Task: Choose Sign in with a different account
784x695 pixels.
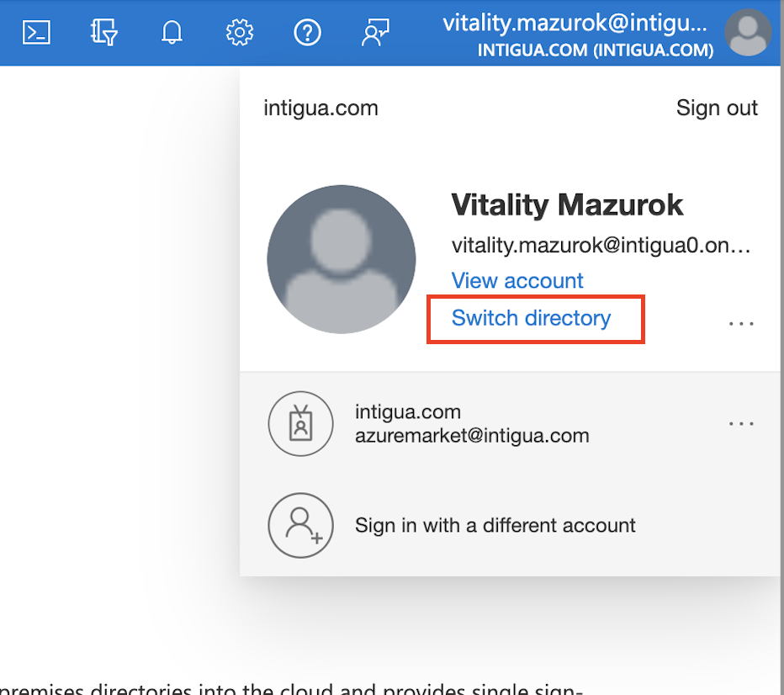Action: [x=495, y=526]
